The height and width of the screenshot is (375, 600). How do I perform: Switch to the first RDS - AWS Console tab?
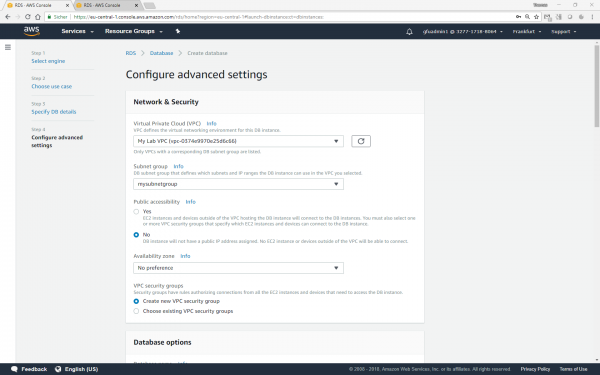point(37,5)
